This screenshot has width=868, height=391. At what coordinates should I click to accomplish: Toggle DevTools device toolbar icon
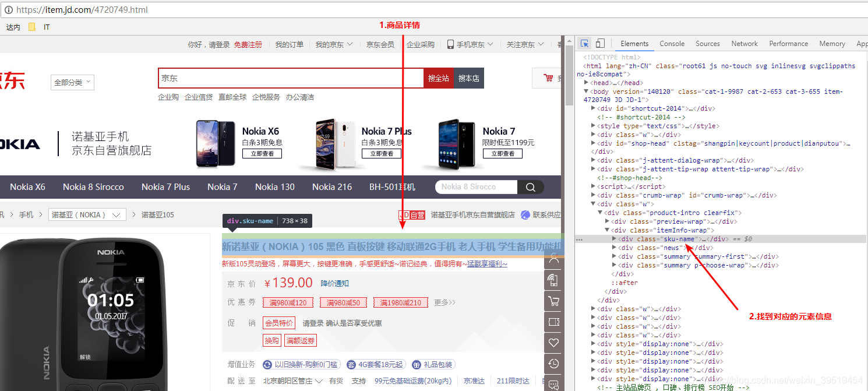600,44
